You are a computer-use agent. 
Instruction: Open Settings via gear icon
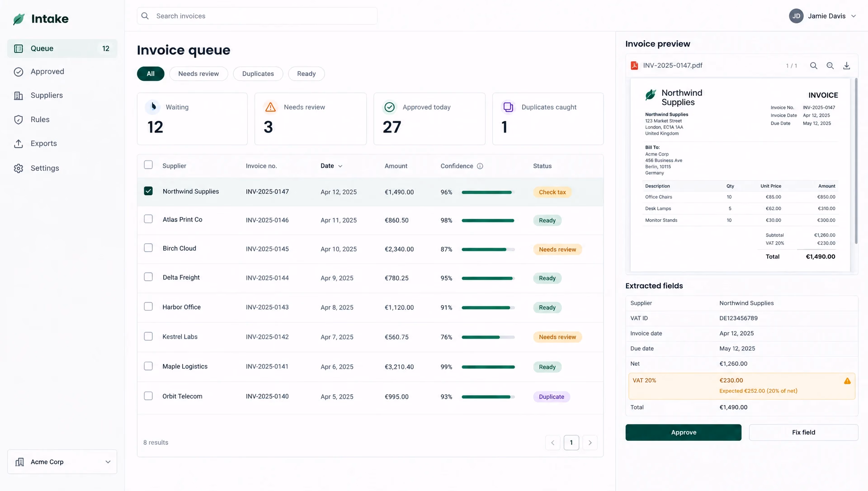[19, 168]
